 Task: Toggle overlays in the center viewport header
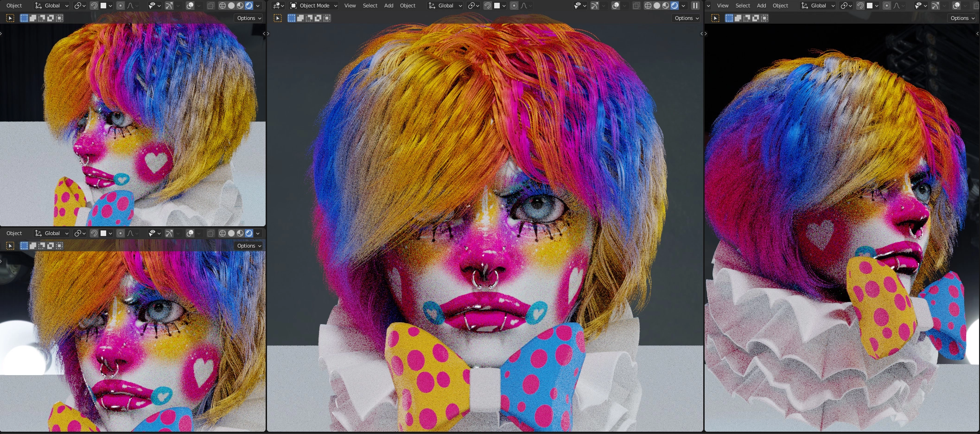pos(615,6)
